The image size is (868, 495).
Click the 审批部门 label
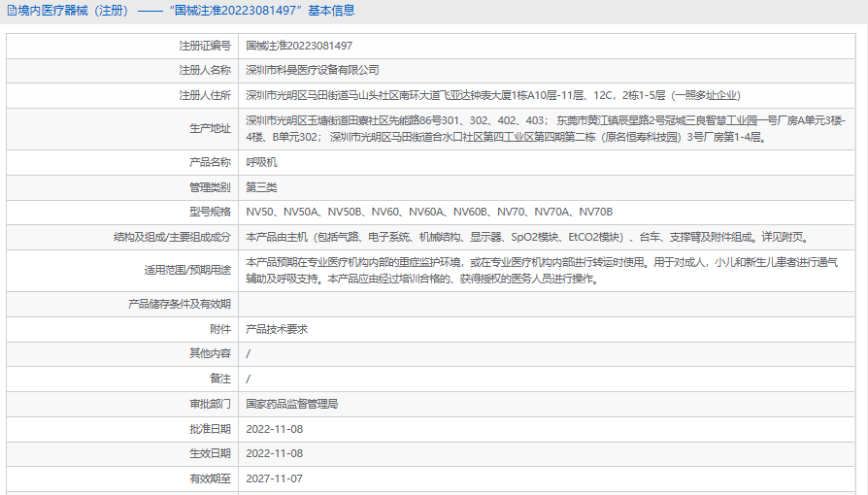coord(210,404)
